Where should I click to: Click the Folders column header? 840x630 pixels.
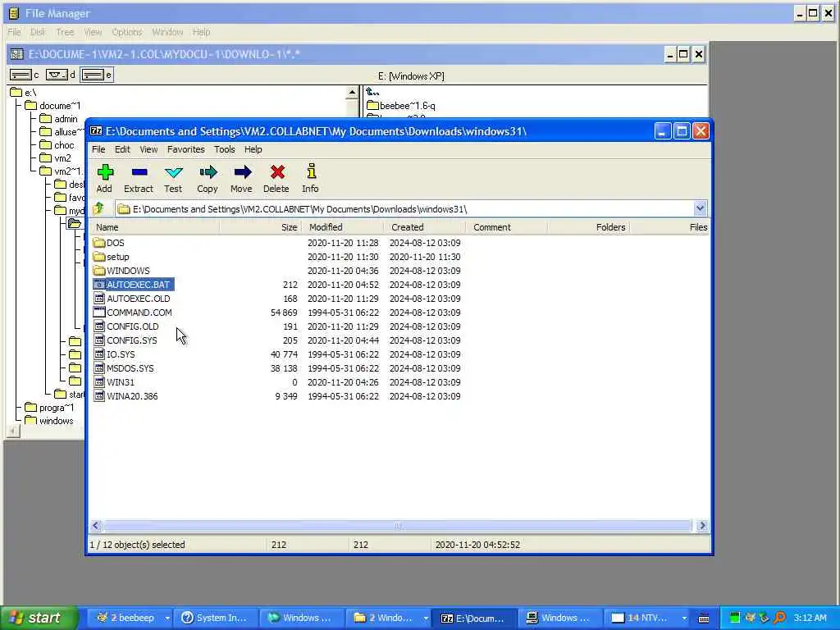589,227
